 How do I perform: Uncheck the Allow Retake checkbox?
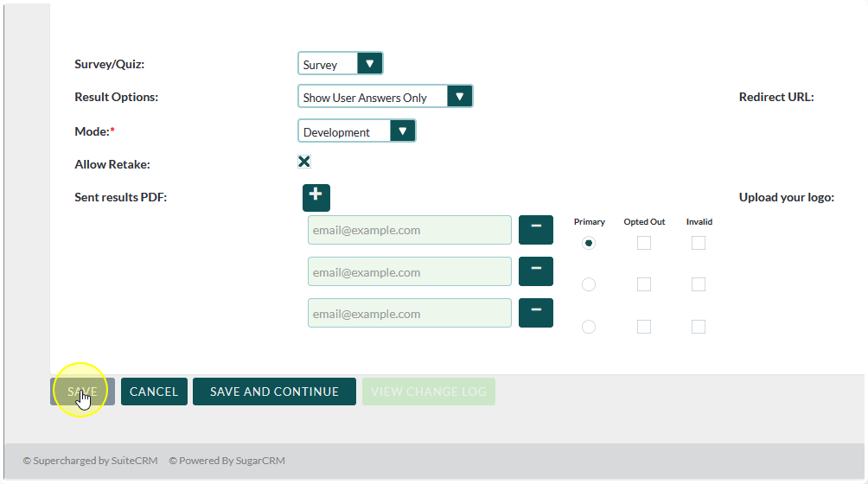tap(304, 162)
